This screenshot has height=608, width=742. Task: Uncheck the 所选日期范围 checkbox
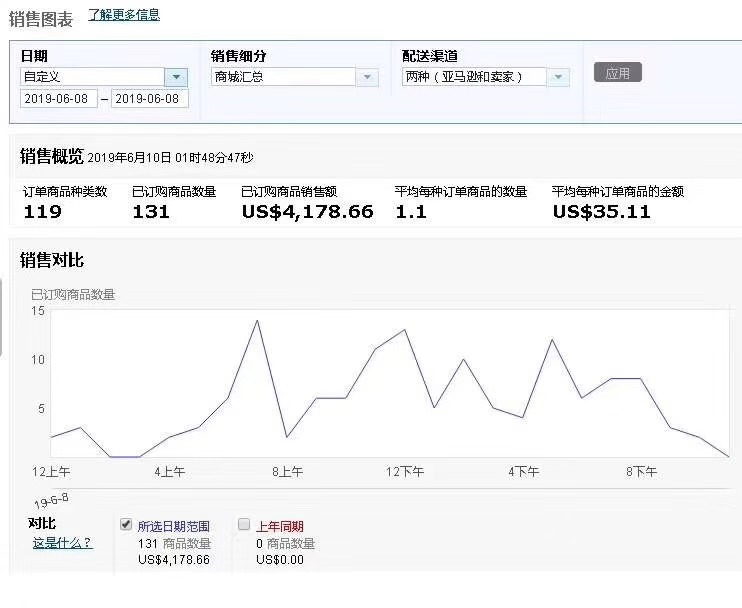[x=126, y=524]
